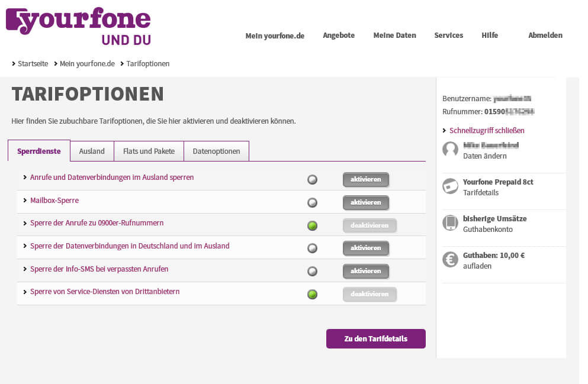Open the Services menu

[x=448, y=36]
